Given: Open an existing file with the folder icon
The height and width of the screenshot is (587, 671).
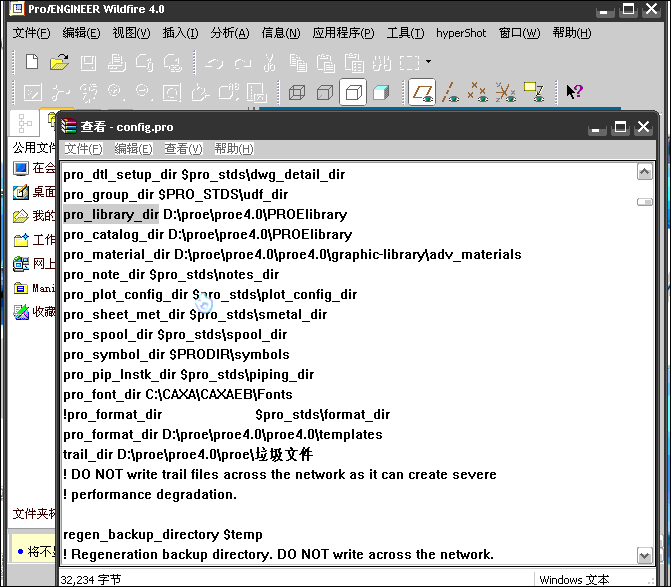Looking at the screenshot, I should [59, 62].
